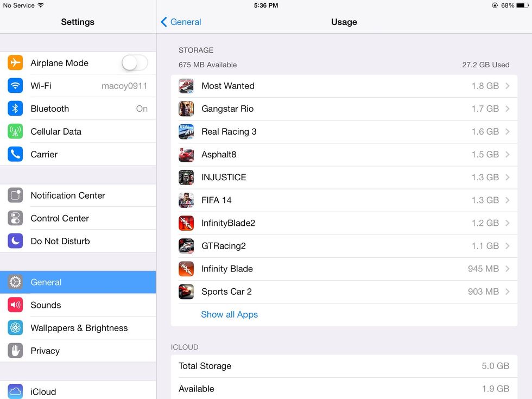
Task: Open iCloud from the Settings sidebar
Action: pyautogui.click(x=43, y=391)
